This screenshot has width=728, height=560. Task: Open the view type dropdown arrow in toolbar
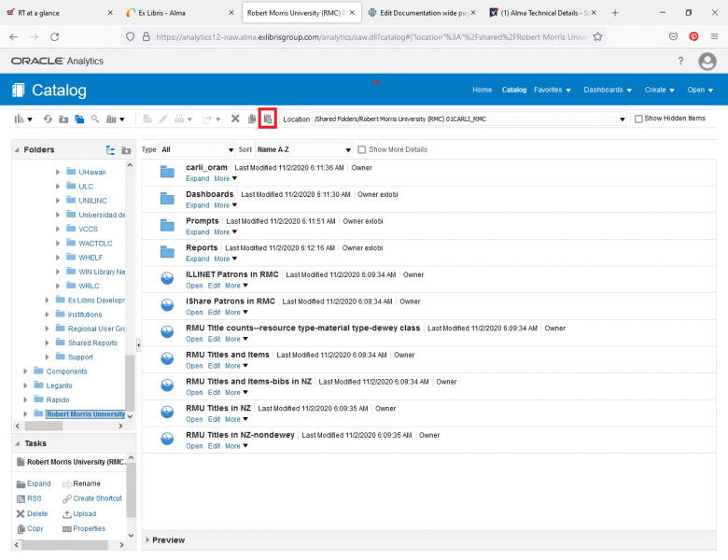coord(122,119)
